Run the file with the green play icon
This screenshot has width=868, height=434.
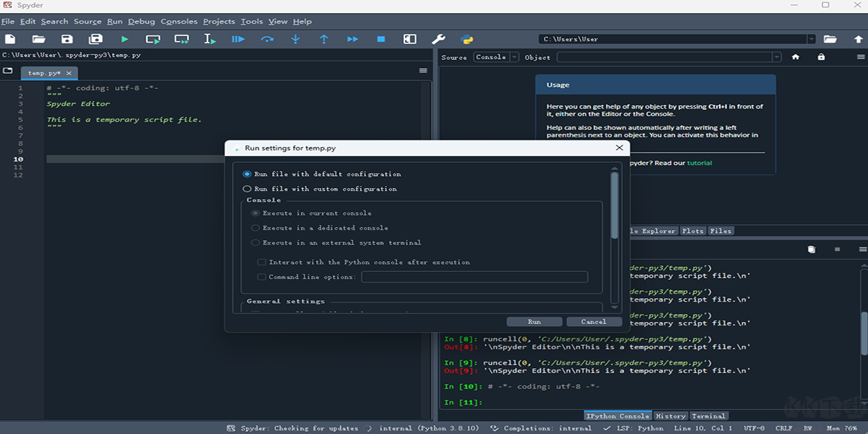[x=124, y=39]
